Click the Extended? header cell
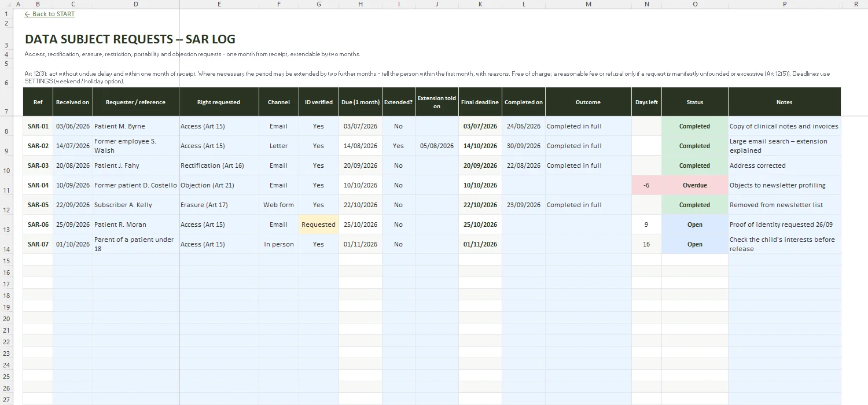This screenshot has width=868, height=405. click(x=398, y=102)
